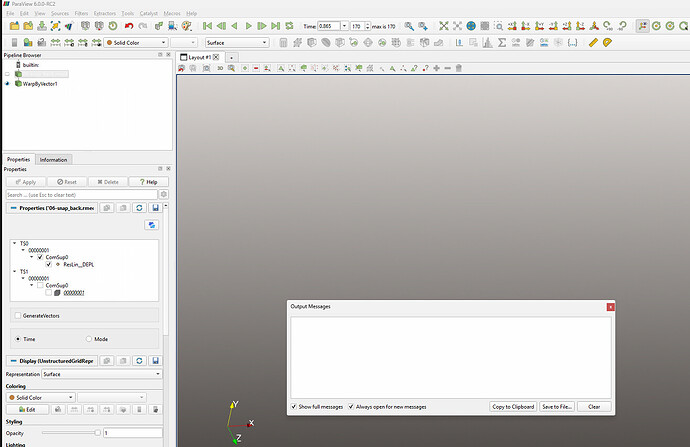This screenshot has width=690, height=447.
Task: Click Save to File button
Action: click(557, 407)
